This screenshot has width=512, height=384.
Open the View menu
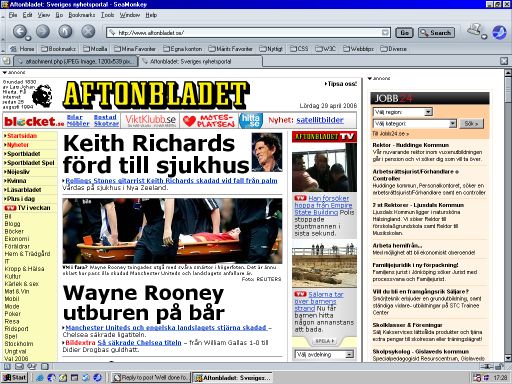pos(44,15)
